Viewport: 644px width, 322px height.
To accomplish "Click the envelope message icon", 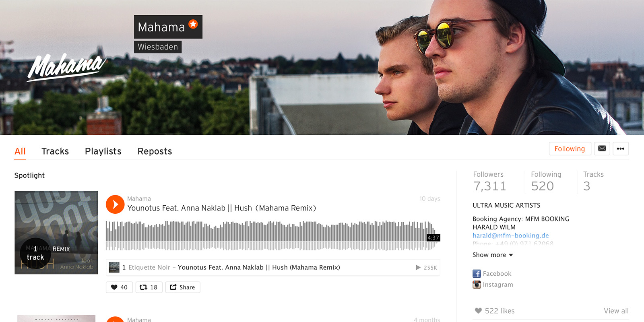I will point(602,149).
